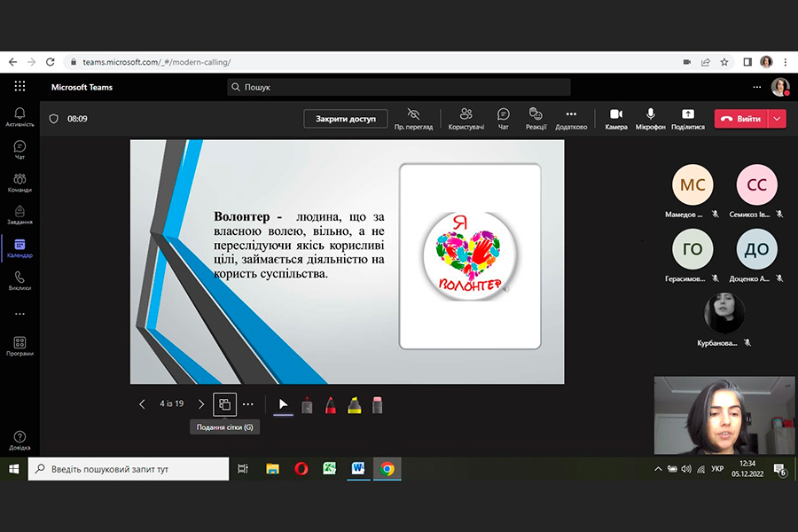Open the Reactions (Реакції) menu

(x=536, y=118)
